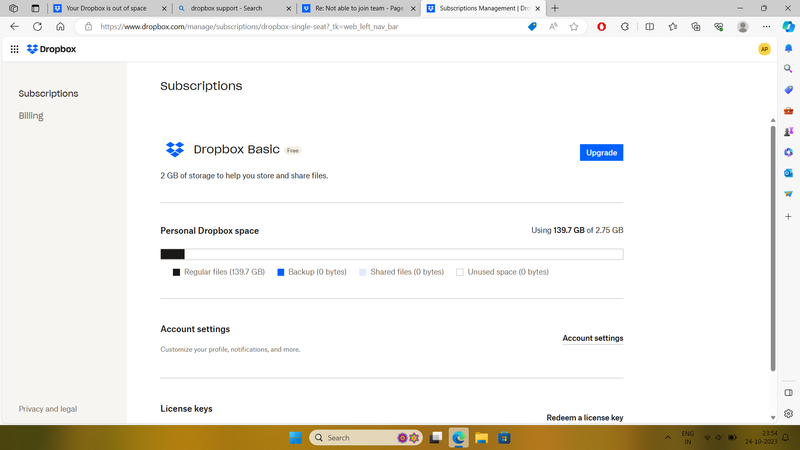Open Edge split screen icon
The width and height of the screenshot is (800, 450).
click(x=650, y=27)
